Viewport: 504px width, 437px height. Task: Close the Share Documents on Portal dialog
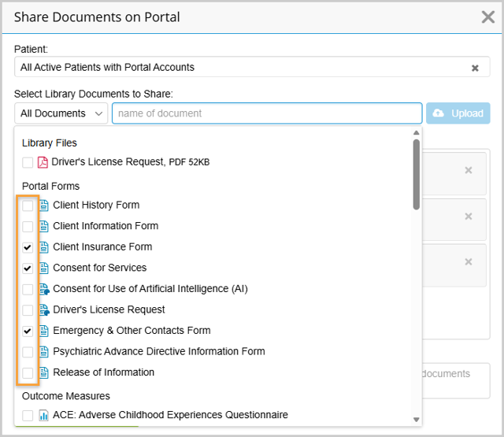[487, 17]
